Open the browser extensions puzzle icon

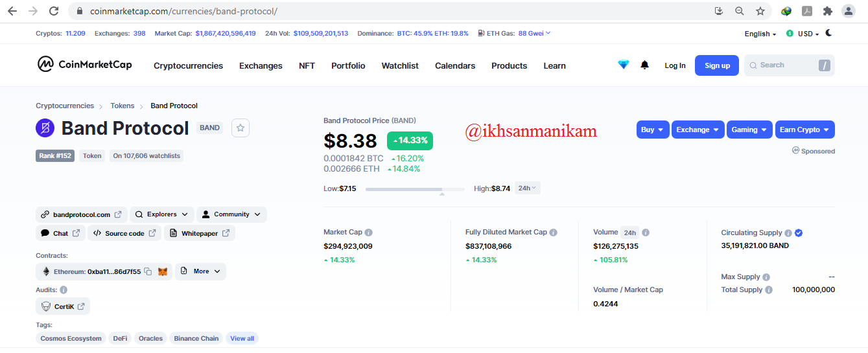(x=828, y=11)
